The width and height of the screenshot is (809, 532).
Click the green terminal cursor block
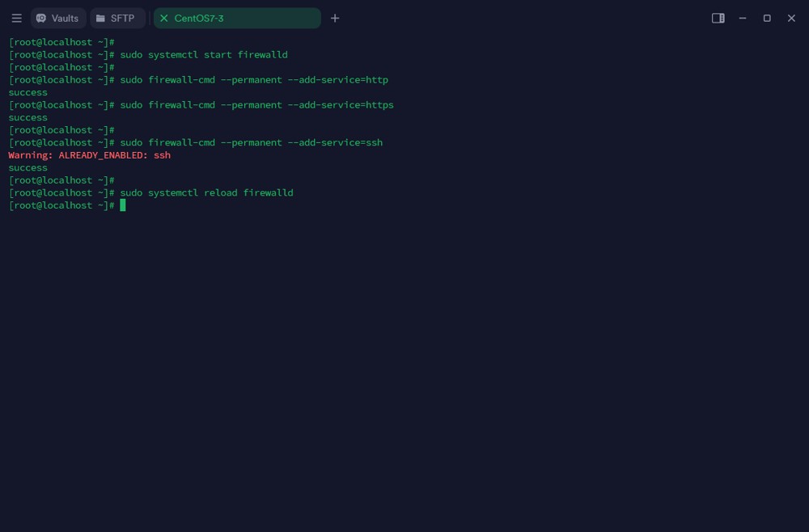tap(123, 205)
